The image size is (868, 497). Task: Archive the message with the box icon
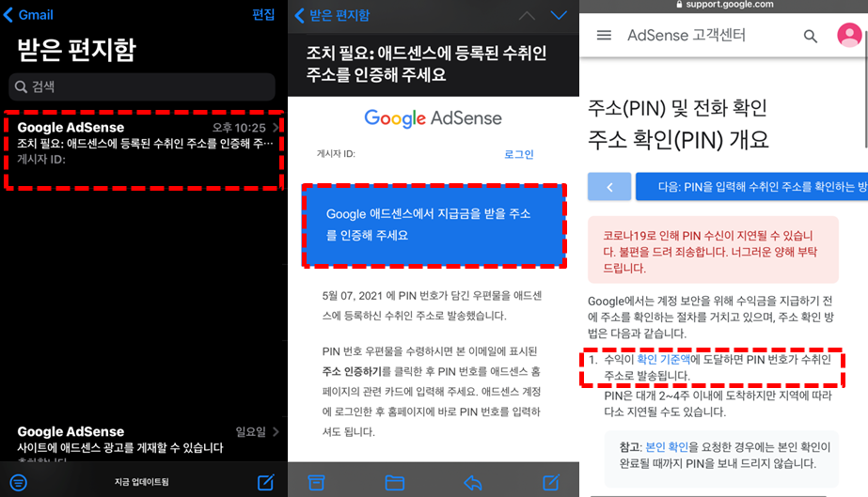pos(316,483)
